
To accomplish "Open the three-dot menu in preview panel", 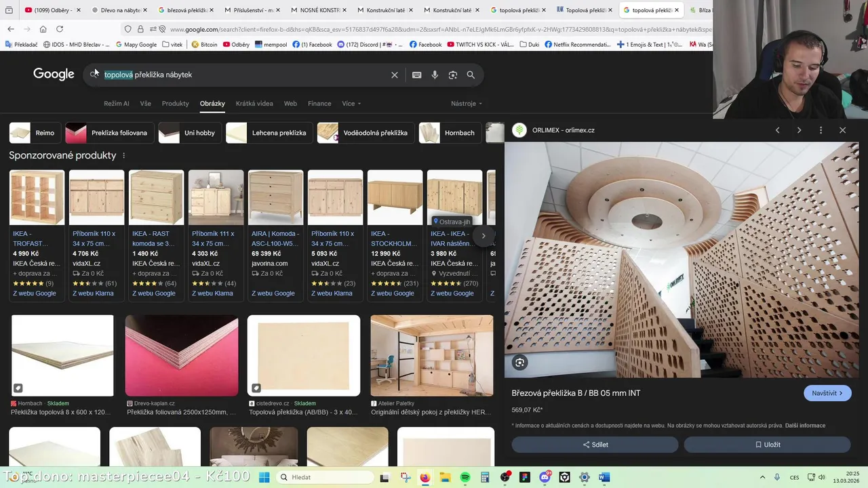I will (x=821, y=130).
